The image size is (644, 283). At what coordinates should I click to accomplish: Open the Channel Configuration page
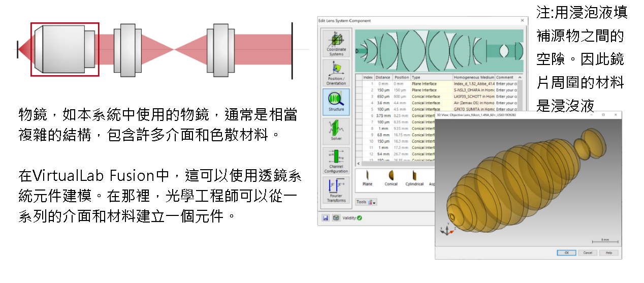336,161
